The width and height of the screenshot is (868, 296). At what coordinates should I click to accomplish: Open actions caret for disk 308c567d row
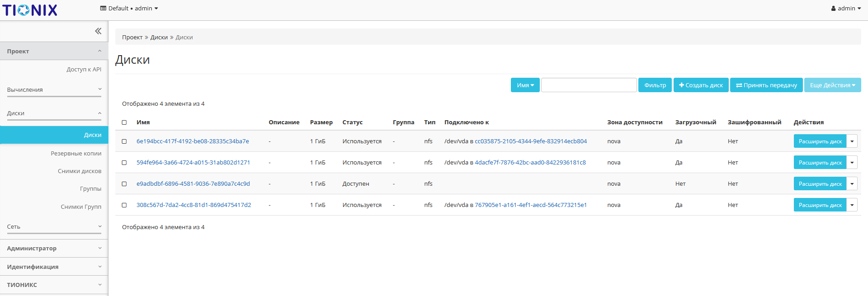click(x=852, y=205)
